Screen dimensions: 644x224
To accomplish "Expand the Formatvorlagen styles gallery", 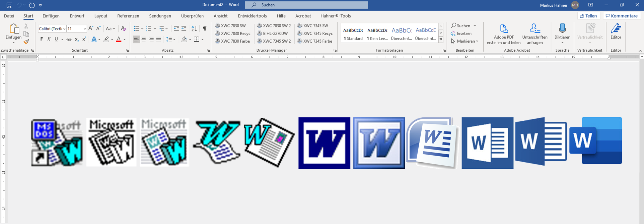I will (x=441, y=40).
